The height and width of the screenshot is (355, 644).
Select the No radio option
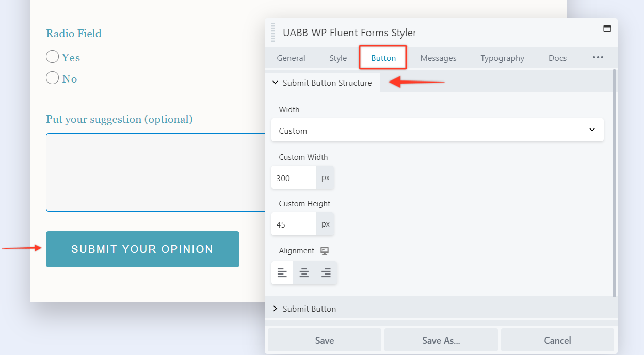52,78
